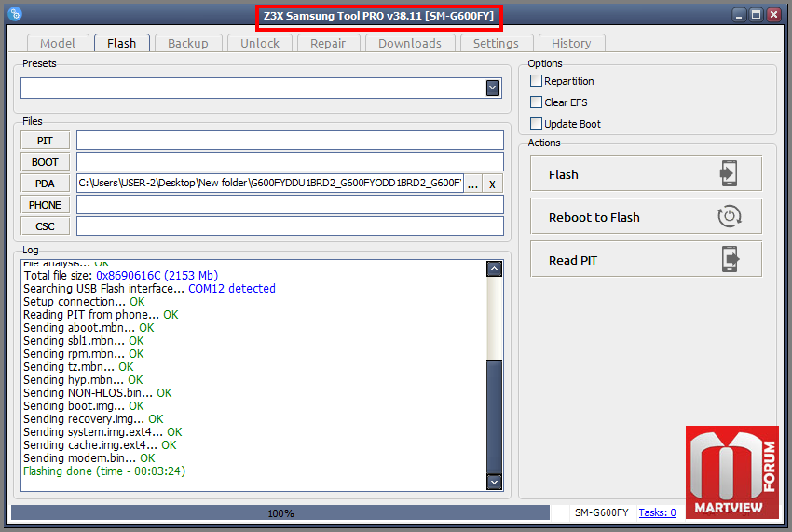
Task: Close the Z3X Samsung Tool window
Action: click(x=773, y=15)
